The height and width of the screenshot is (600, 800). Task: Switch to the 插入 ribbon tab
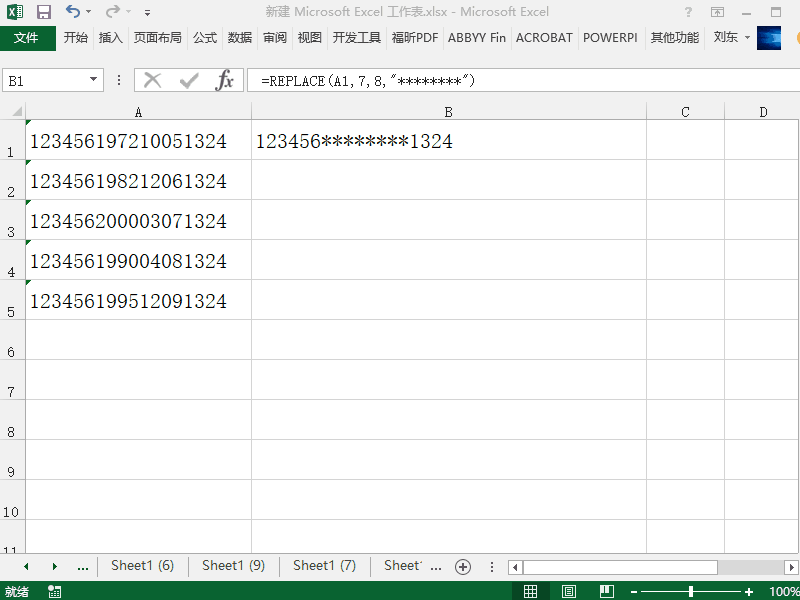(x=111, y=38)
